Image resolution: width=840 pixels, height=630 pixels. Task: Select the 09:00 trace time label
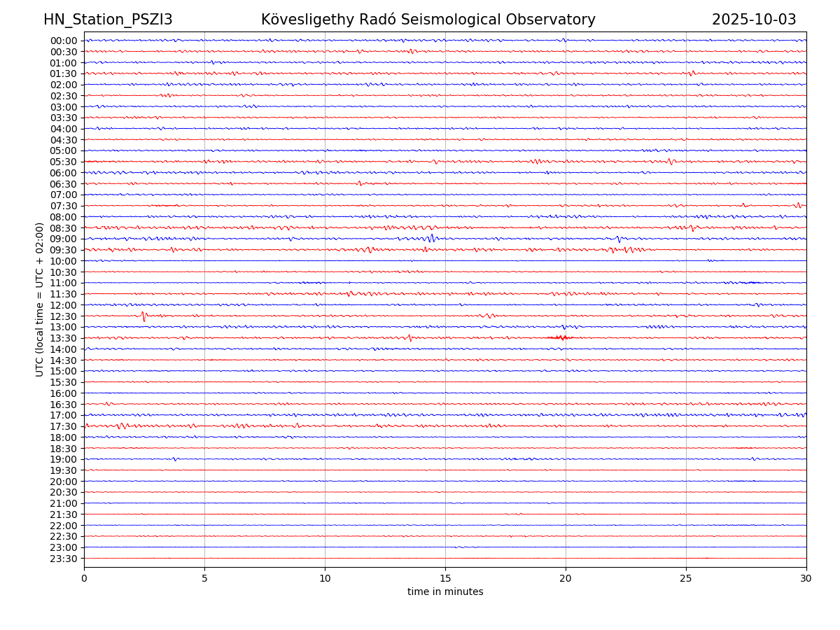coord(64,239)
